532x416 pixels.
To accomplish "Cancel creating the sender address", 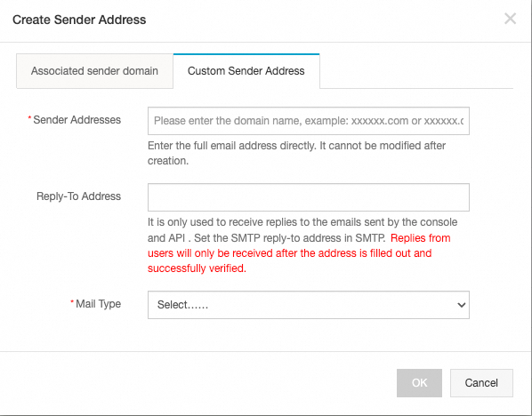I will tap(481, 383).
